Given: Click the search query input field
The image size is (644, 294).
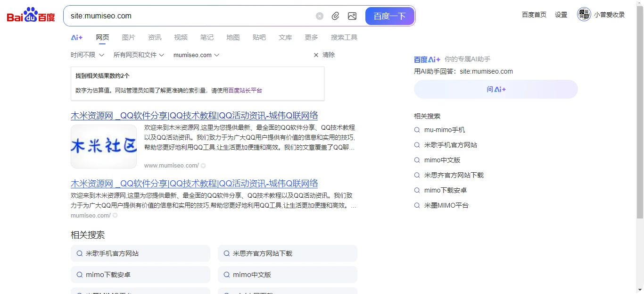Looking at the screenshot, I should pos(189,16).
